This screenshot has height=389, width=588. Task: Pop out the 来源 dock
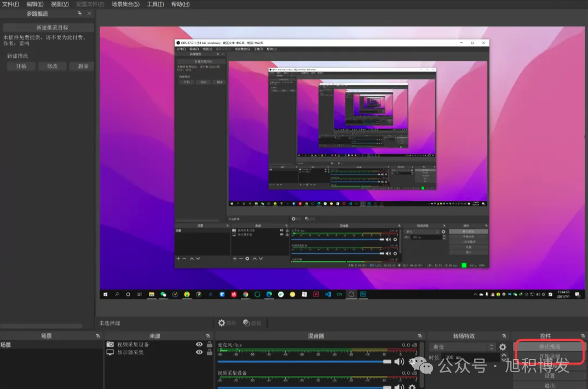click(x=208, y=336)
